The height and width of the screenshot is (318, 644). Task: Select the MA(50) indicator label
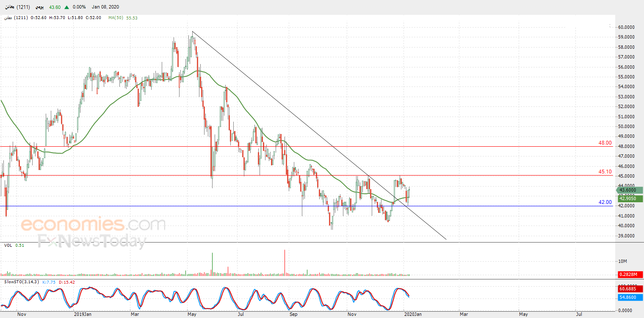[116, 18]
